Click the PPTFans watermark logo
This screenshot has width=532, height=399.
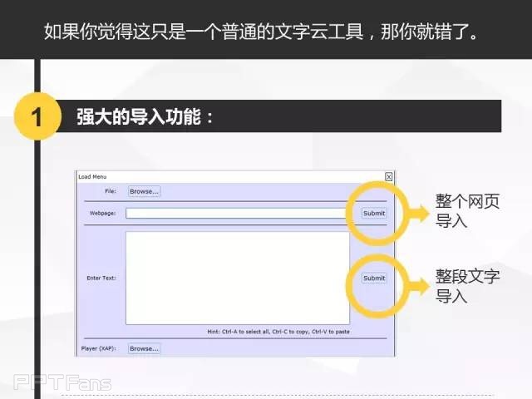point(62,382)
